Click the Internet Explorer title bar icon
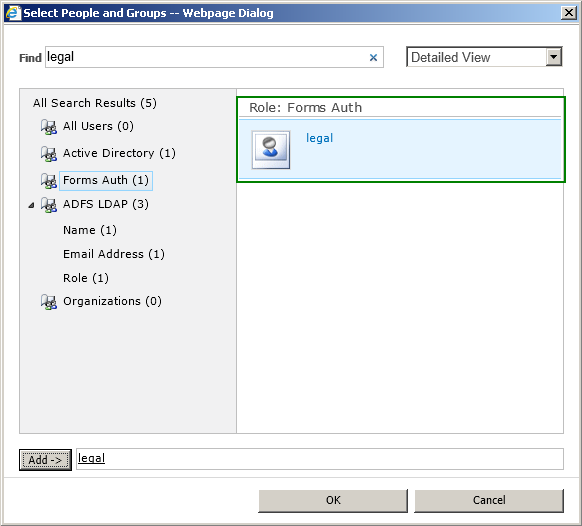The image size is (582, 526). tap(13, 13)
